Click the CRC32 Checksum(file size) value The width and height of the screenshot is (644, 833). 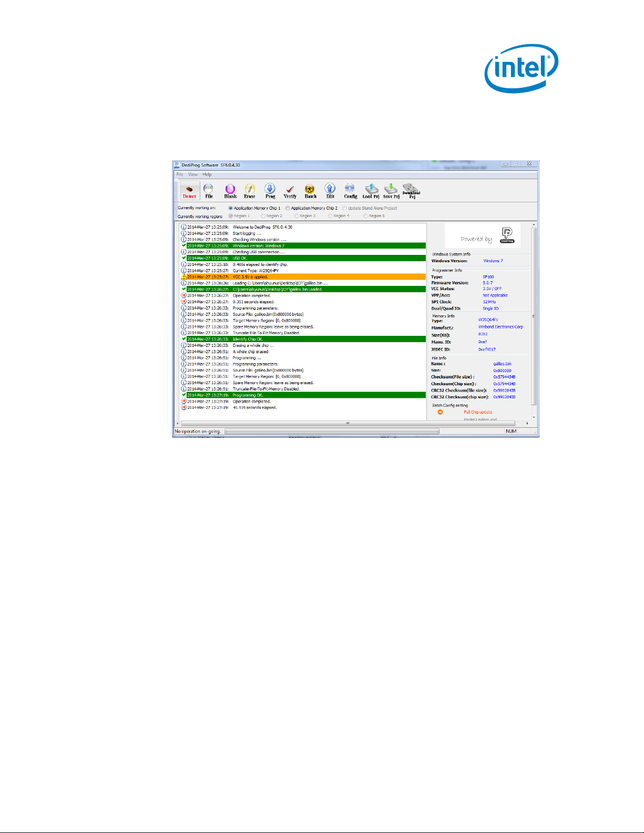[x=504, y=390]
